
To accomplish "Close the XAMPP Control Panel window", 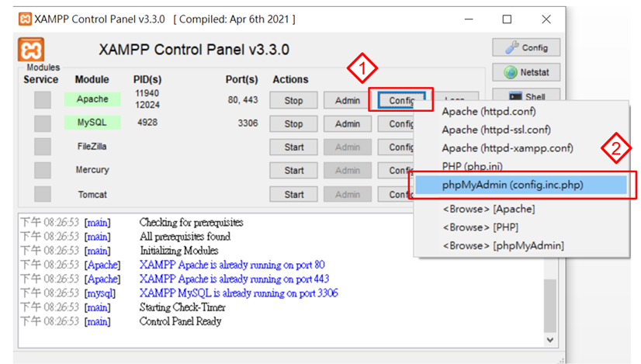I will 546,19.
